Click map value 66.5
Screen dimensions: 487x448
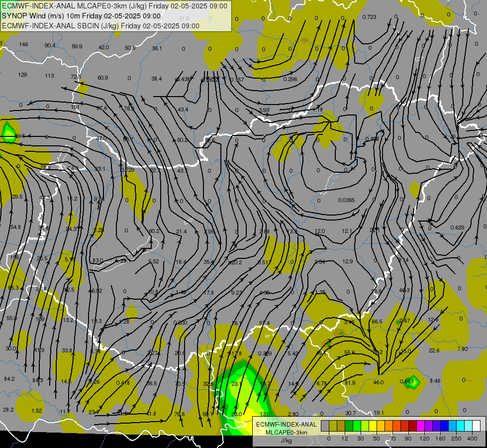click(x=377, y=322)
